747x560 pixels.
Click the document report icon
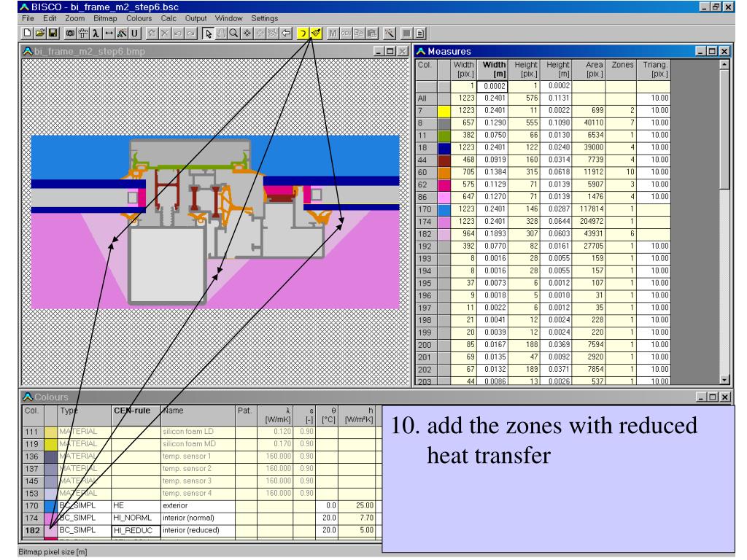coord(419,34)
